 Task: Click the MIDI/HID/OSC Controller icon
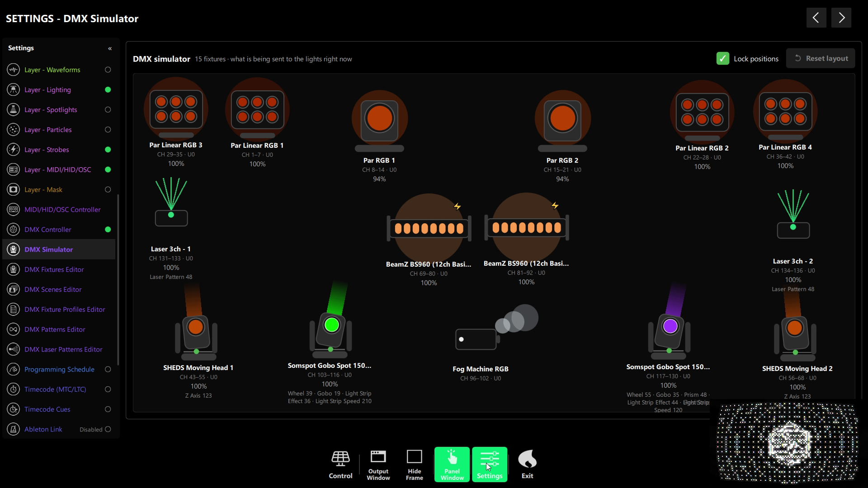click(14, 210)
